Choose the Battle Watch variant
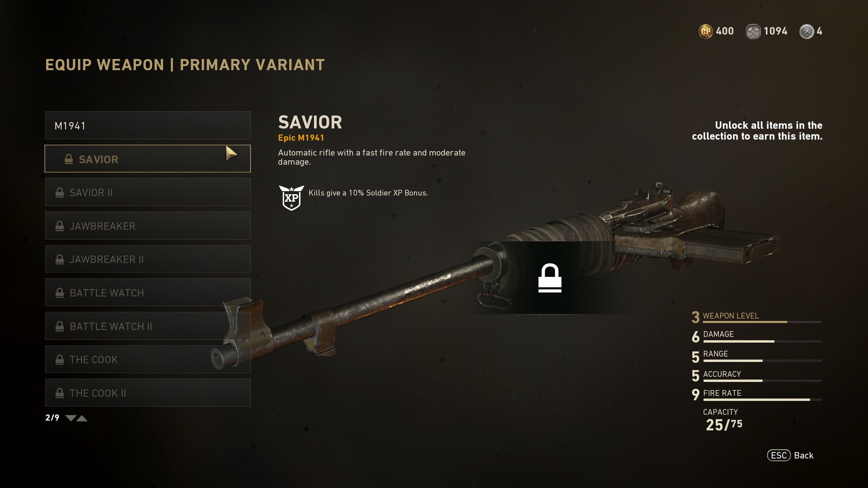The height and width of the screenshot is (488, 868). [x=148, y=292]
